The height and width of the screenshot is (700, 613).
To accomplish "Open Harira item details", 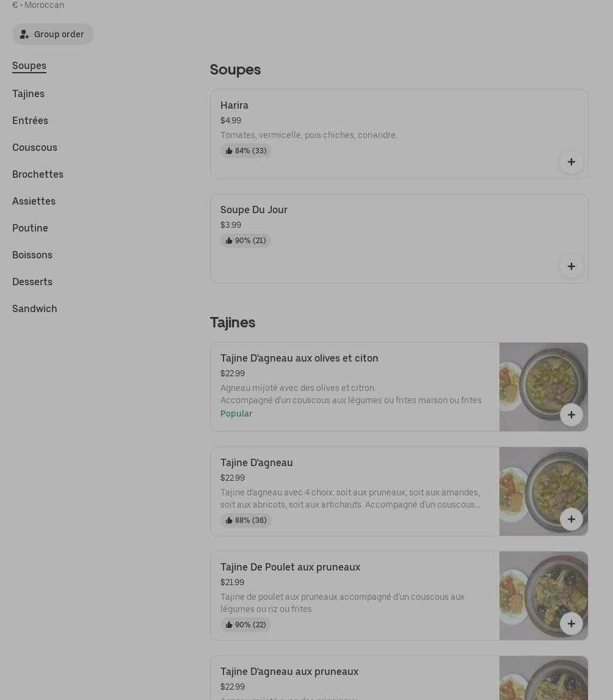I will point(234,106).
